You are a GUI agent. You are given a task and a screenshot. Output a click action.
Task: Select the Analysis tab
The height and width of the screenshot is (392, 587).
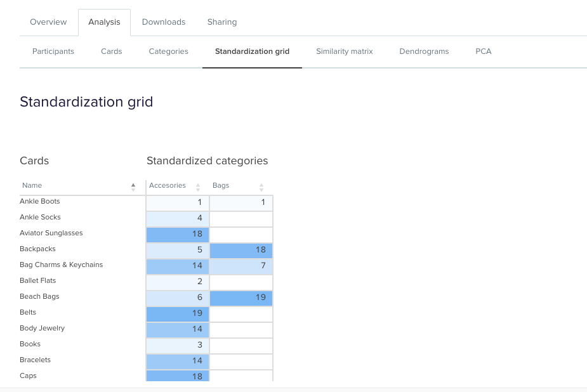[x=104, y=22]
